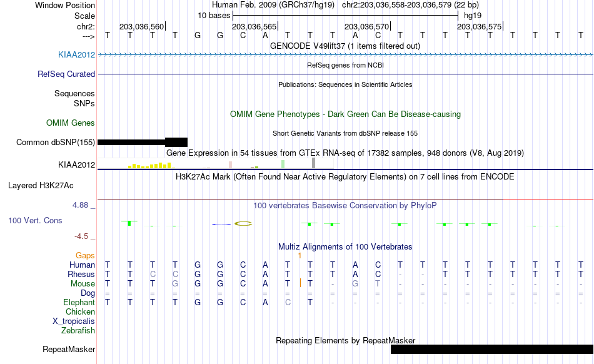Click the orange Gaps row label
The height and width of the screenshot is (364, 594).
coord(85,255)
